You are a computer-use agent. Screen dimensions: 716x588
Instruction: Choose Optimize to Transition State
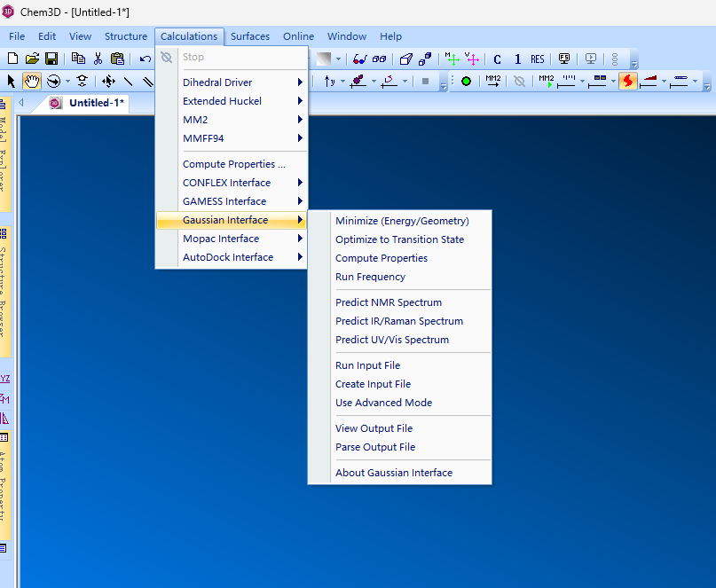pyautogui.click(x=400, y=239)
